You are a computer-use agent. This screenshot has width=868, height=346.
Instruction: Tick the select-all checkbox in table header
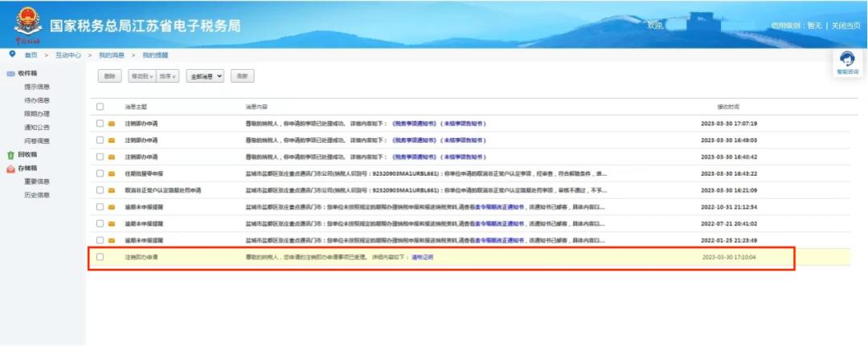pyautogui.click(x=100, y=106)
